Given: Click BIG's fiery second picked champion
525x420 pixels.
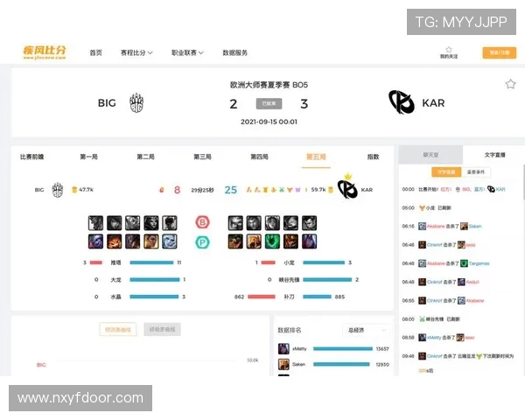Looking at the screenshot, I should [x=114, y=241].
